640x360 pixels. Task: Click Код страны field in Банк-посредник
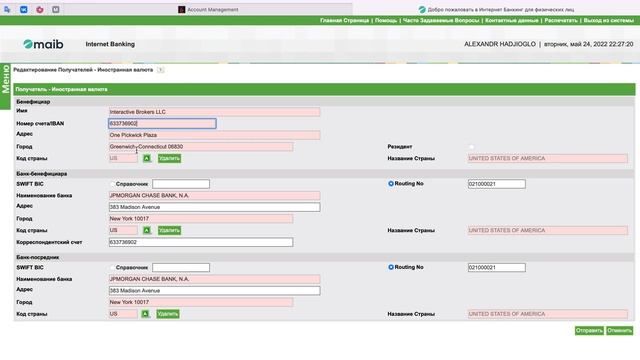click(123, 314)
